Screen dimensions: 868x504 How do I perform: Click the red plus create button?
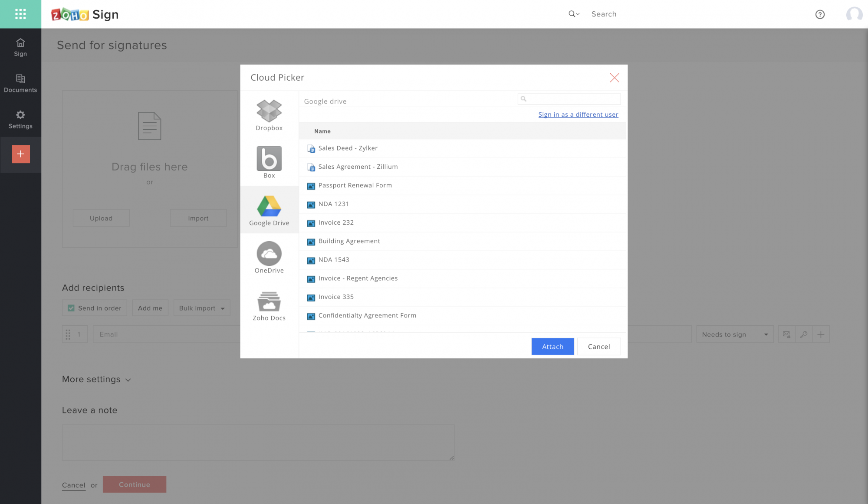click(x=20, y=154)
